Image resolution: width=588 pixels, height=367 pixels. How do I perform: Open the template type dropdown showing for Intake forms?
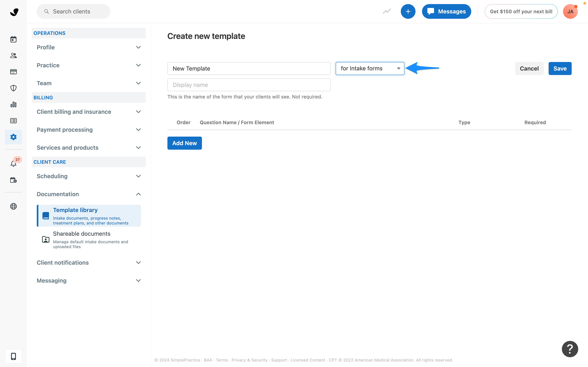point(370,68)
